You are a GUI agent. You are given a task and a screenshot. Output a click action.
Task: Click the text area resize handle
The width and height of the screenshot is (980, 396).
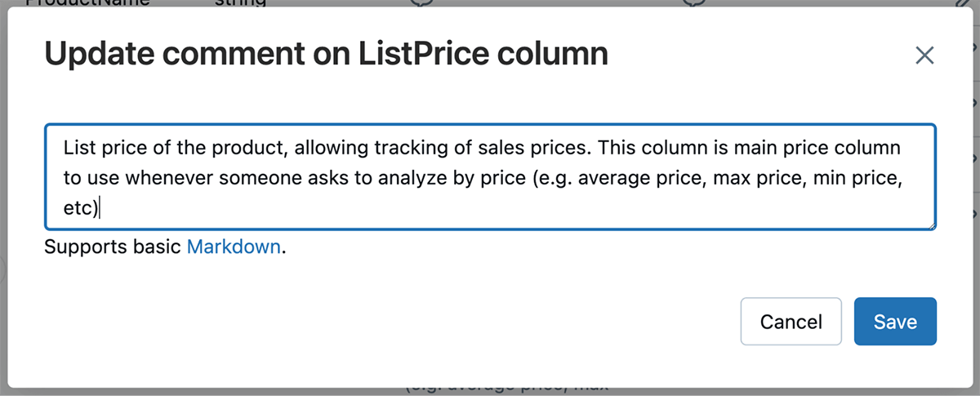(x=932, y=225)
